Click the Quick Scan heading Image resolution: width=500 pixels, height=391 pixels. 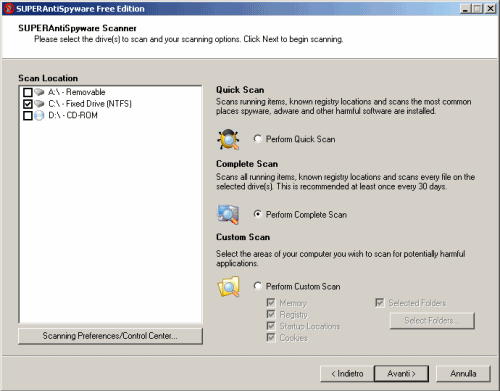click(240, 90)
